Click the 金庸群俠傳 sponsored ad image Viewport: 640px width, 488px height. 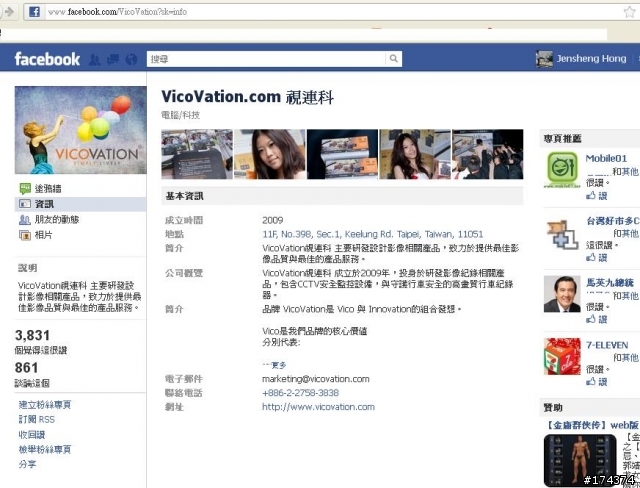click(x=580, y=460)
